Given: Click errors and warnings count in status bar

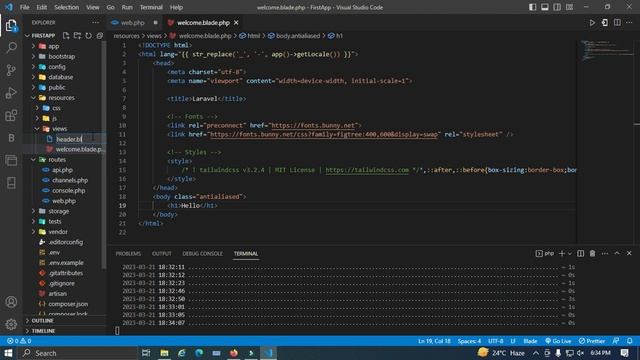Looking at the screenshot, I should pyautogui.click(x=19, y=341).
